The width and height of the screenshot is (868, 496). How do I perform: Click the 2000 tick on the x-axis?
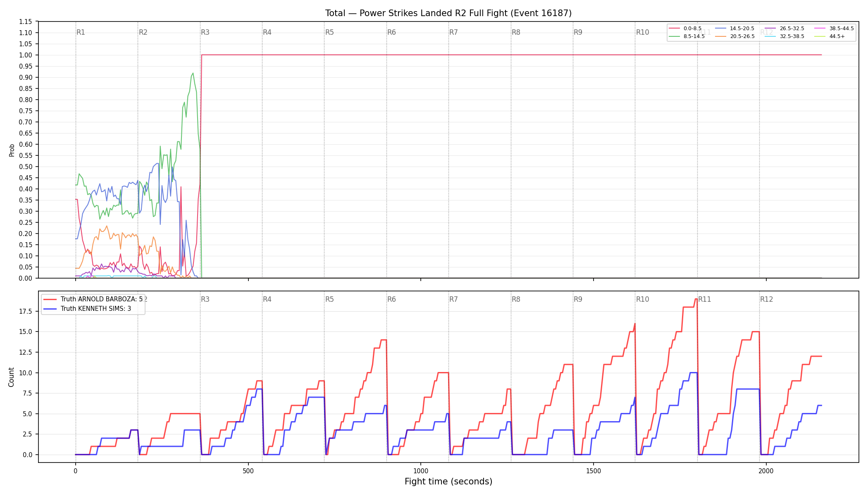click(766, 471)
